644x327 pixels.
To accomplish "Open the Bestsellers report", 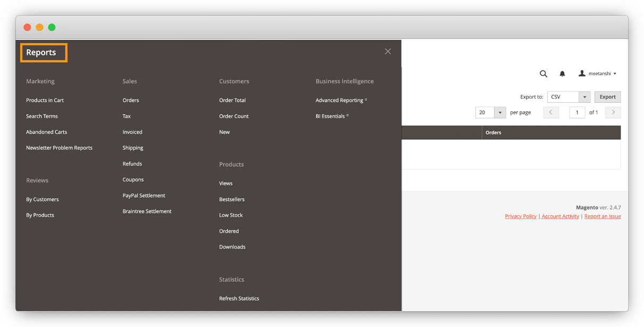I will (x=232, y=199).
